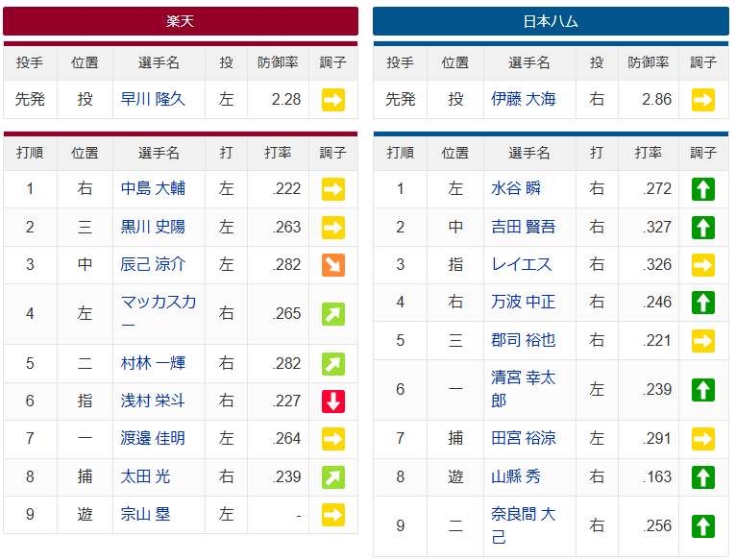The width and height of the screenshot is (736, 560).
Task: Click the green up arrow for 万波 中正
Action: (703, 303)
